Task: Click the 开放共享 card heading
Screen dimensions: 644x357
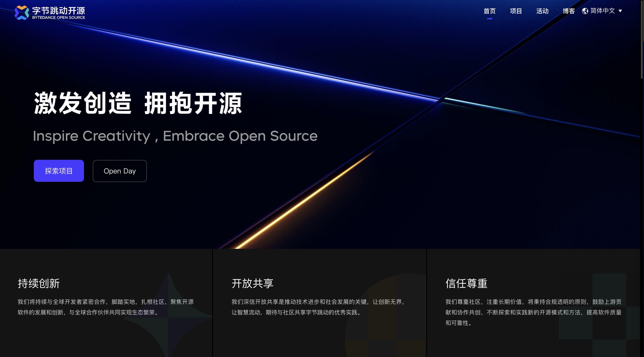Action: click(x=253, y=283)
